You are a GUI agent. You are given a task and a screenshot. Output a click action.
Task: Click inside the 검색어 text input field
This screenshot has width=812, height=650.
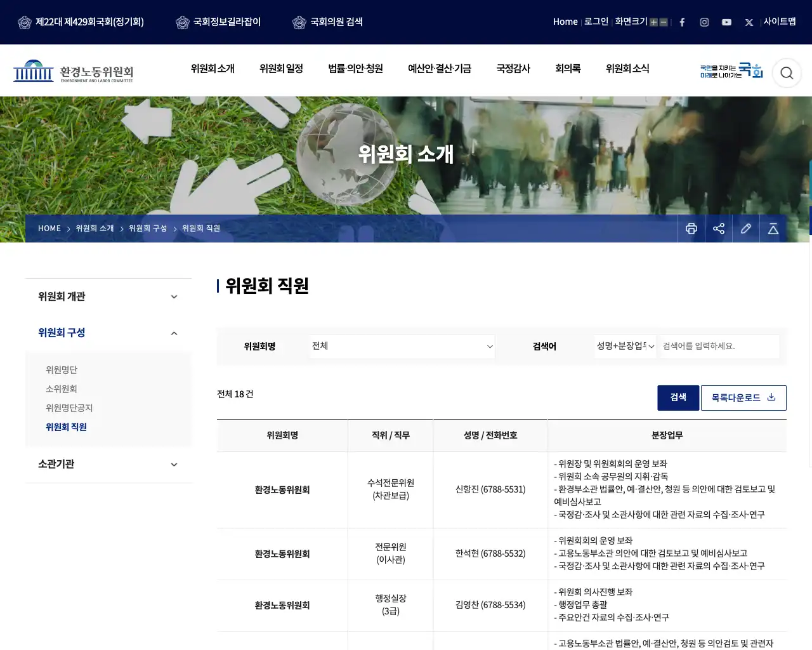[719, 346]
